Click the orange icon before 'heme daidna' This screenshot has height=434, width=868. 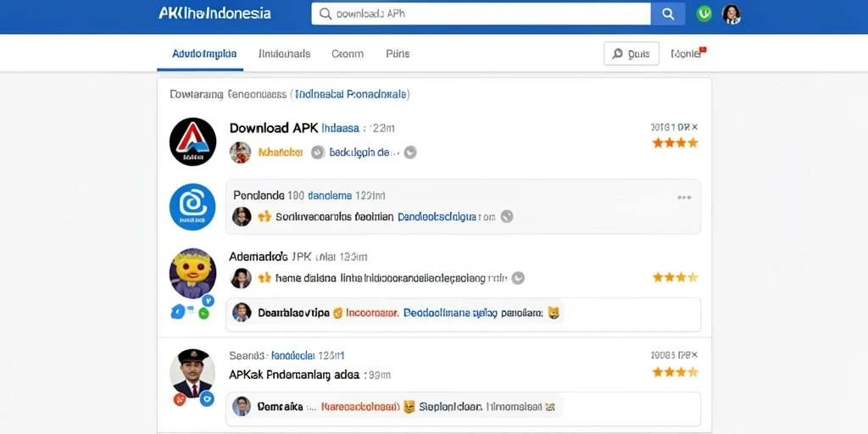point(265,278)
